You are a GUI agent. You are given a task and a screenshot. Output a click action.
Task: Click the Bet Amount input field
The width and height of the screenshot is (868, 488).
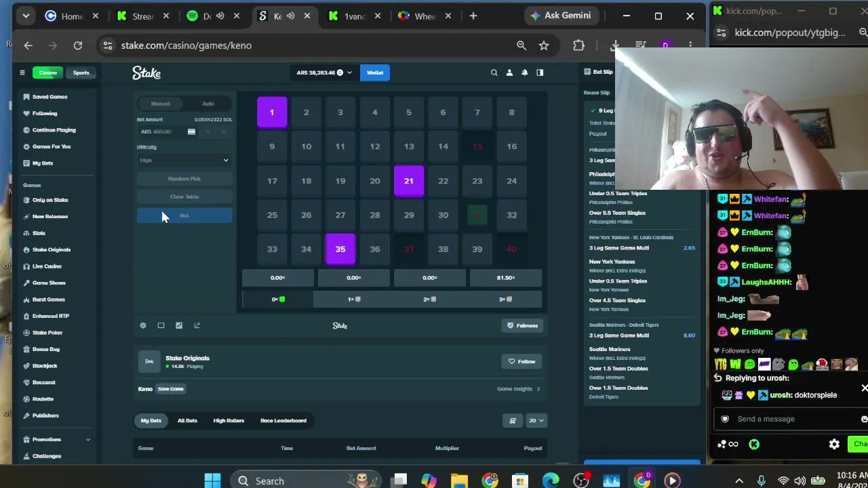(166, 131)
